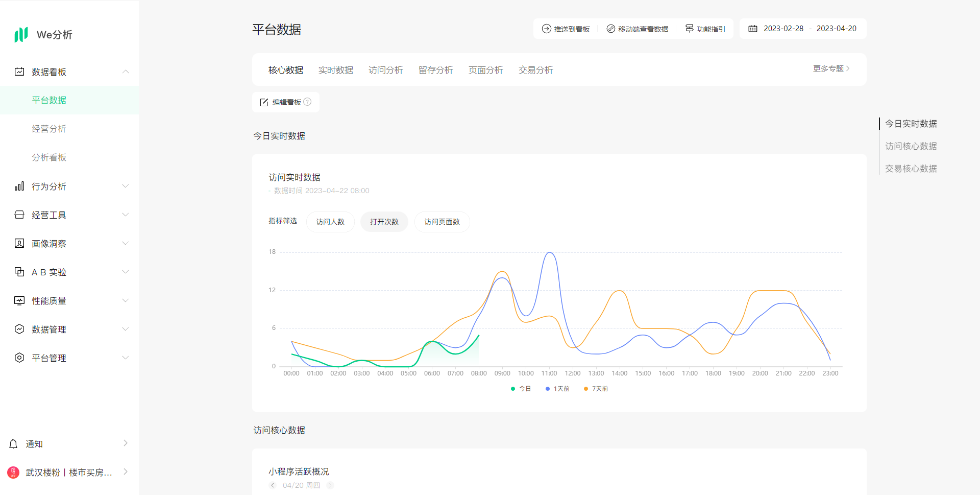Viewport: 980px width, 495px height.
Task: Click the 行为分析 bar chart icon
Action: (19, 186)
